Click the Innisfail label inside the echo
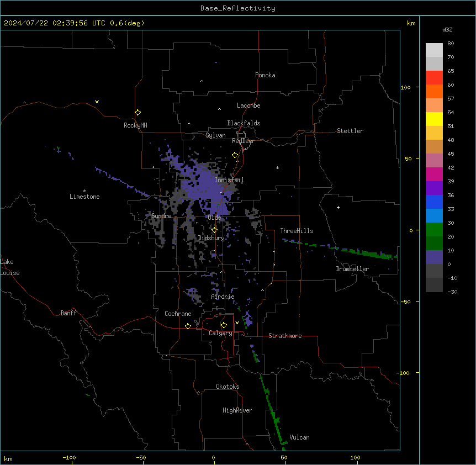Screen dimensions: 476x465 229,180
